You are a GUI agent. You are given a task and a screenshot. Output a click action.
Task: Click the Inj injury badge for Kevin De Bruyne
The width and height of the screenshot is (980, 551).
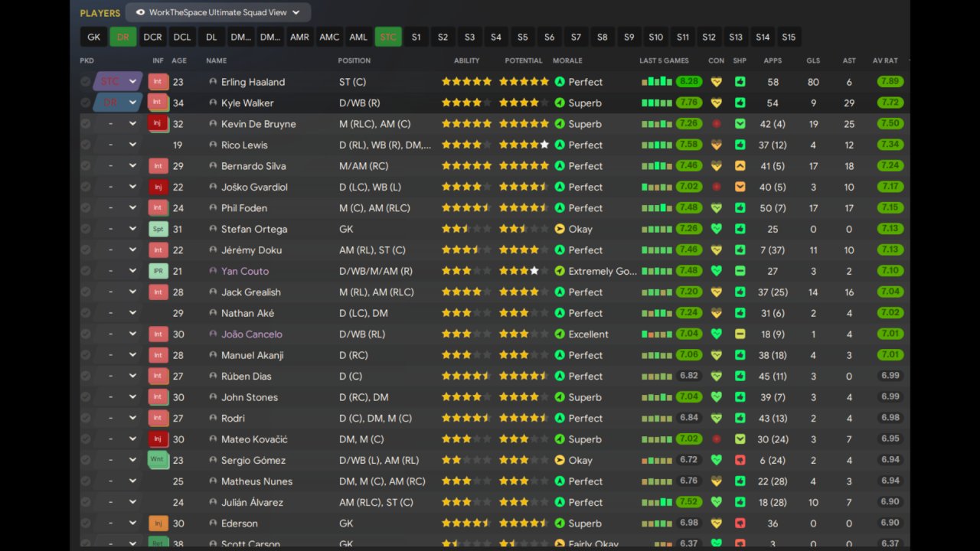[158, 124]
